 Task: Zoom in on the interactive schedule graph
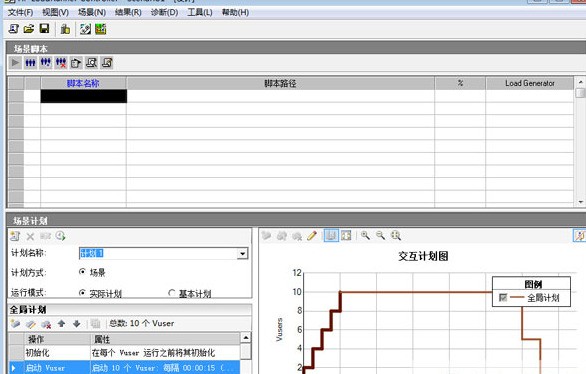[x=365, y=235]
